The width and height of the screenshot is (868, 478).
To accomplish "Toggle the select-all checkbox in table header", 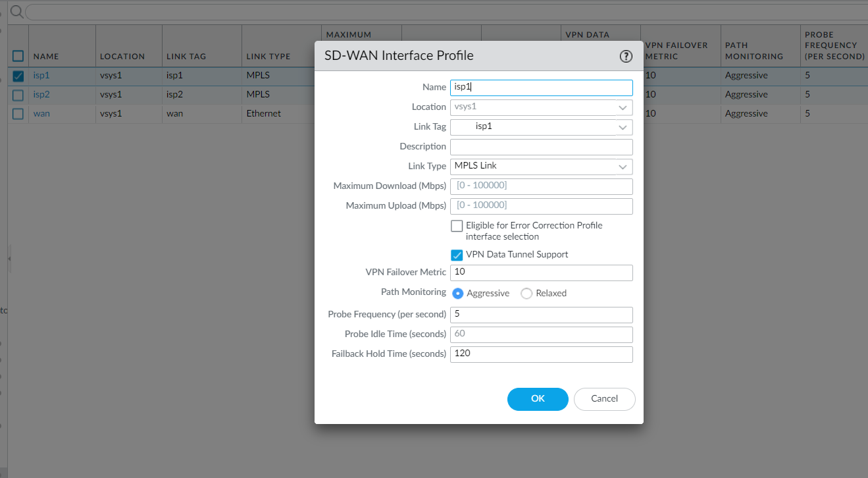I will click(x=18, y=56).
